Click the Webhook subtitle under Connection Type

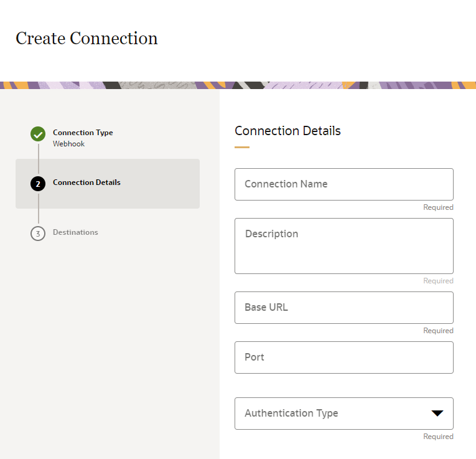click(68, 144)
